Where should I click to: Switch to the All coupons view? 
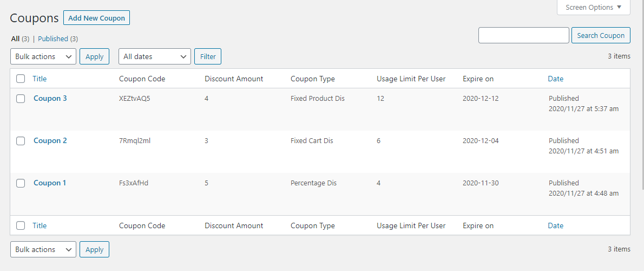[x=15, y=39]
